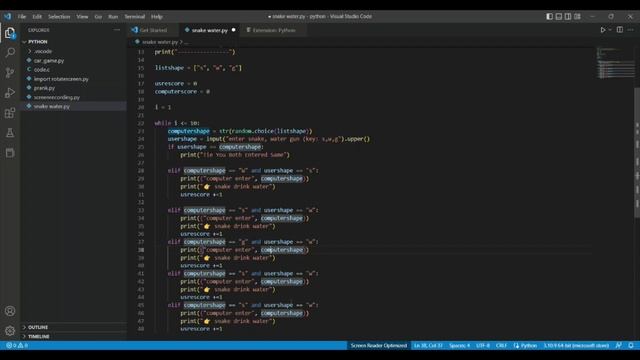This screenshot has height=360, width=640.
Task: Click the VS Code logo in title bar
Action: 8,16
